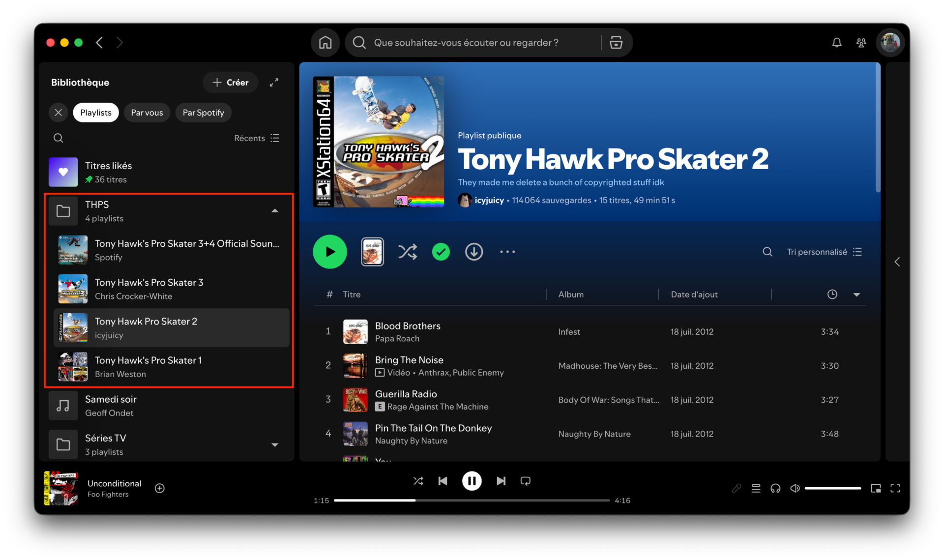Add Unconditional to liked songs
This screenshot has width=944, height=560.
click(160, 488)
